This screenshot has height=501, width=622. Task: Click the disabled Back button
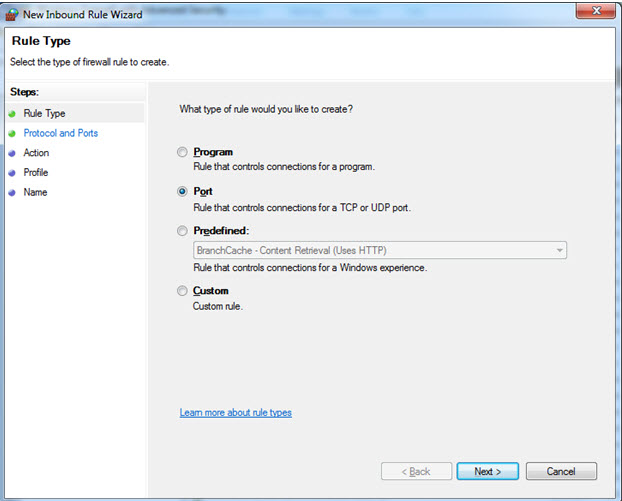pyautogui.click(x=417, y=471)
